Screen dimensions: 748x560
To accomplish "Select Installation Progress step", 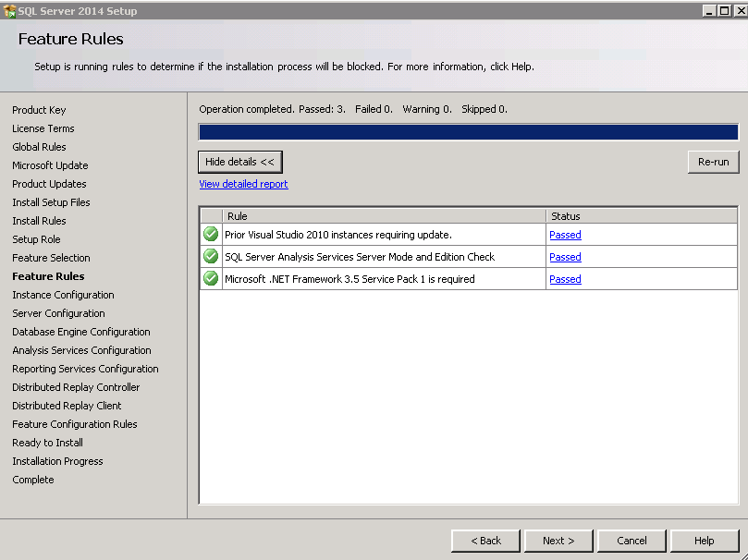I will pos(57,461).
